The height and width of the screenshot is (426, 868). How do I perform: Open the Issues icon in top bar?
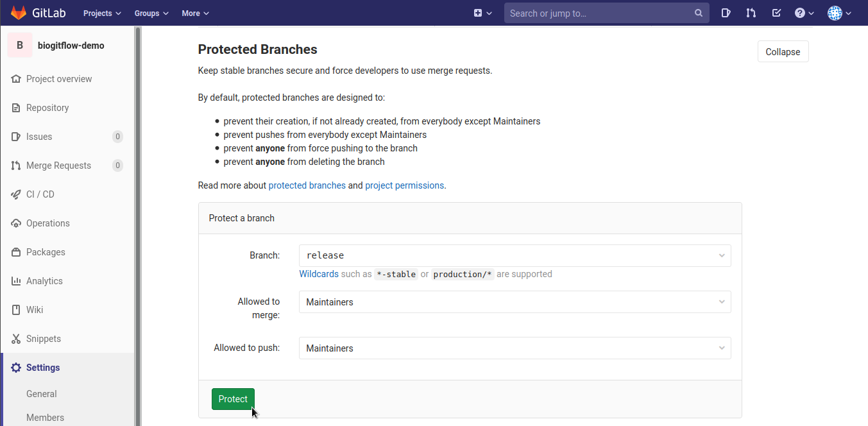(726, 13)
